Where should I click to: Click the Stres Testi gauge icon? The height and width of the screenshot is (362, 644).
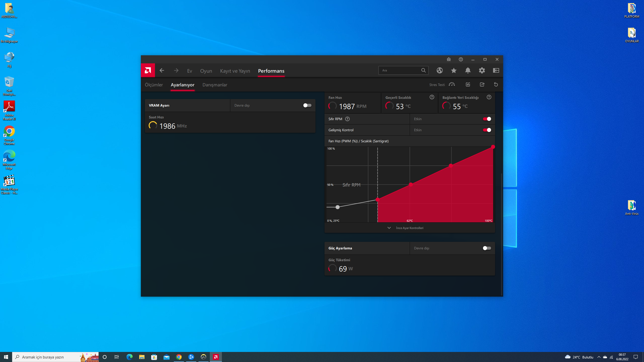click(x=452, y=84)
